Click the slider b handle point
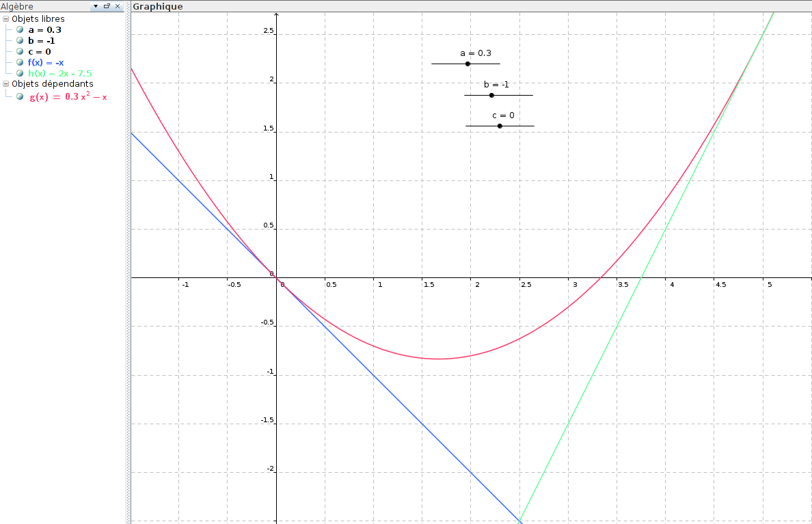 (x=491, y=95)
